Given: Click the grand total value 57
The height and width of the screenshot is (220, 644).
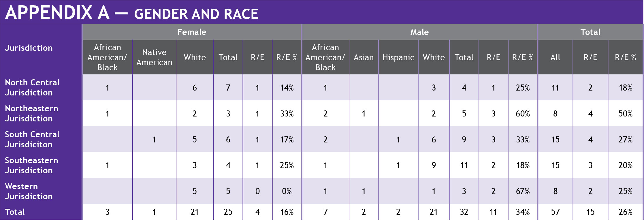Looking at the screenshot, I should point(555,212).
